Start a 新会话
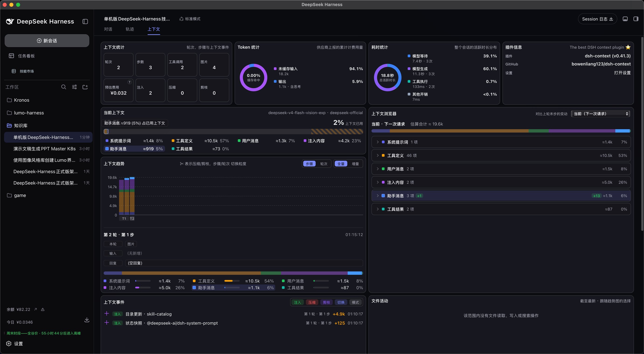The image size is (644, 354). 47,41
